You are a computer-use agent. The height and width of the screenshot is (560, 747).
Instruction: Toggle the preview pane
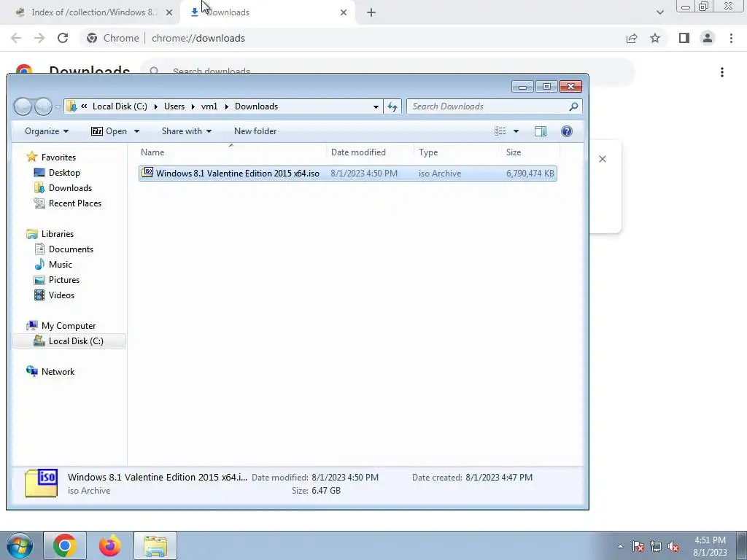541,131
